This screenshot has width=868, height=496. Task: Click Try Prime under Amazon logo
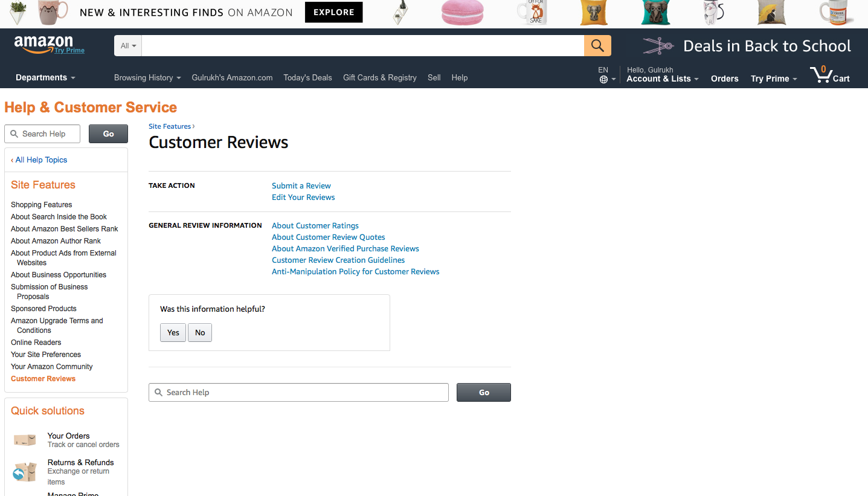tap(69, 51)
